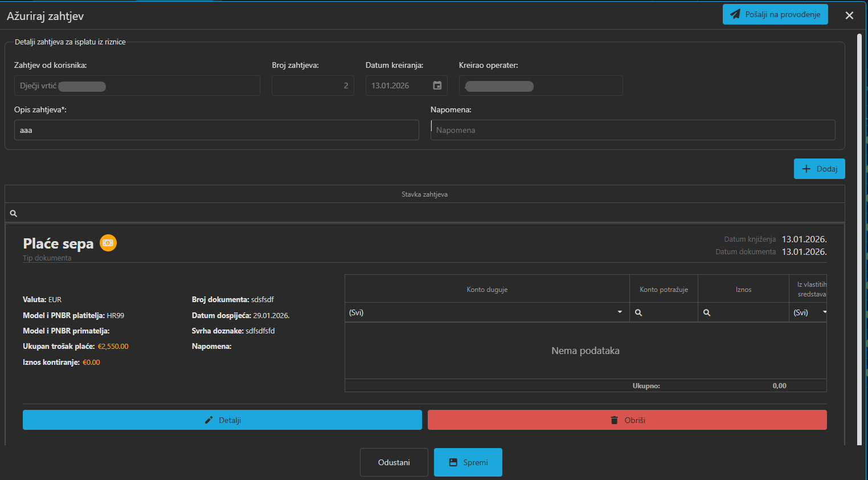868x480 pixels.
Task: Cancel editing with the Odustani button
Action: (394, 462)
